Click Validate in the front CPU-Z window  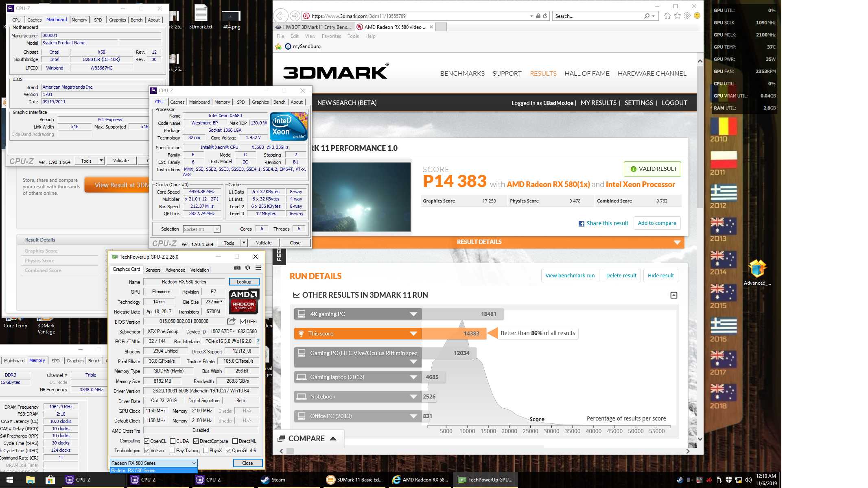click(x=264, y=243)
